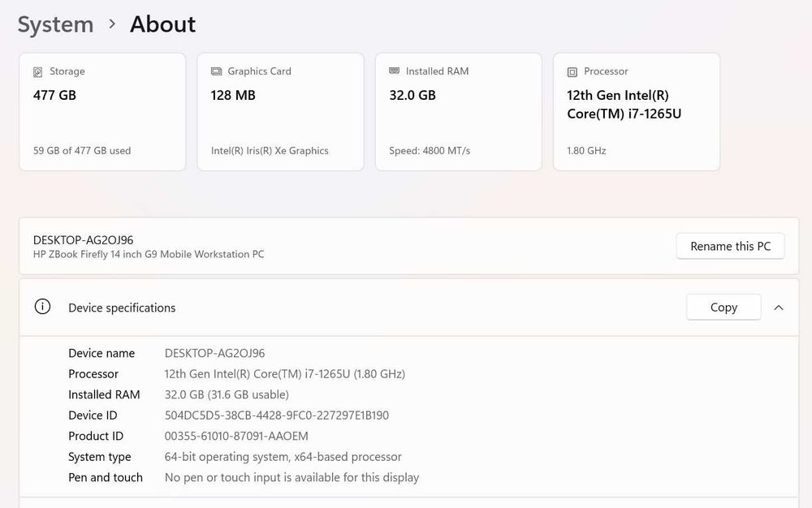Click the Storage card icon
The image size is (812, 508).
tap(38, 71)
